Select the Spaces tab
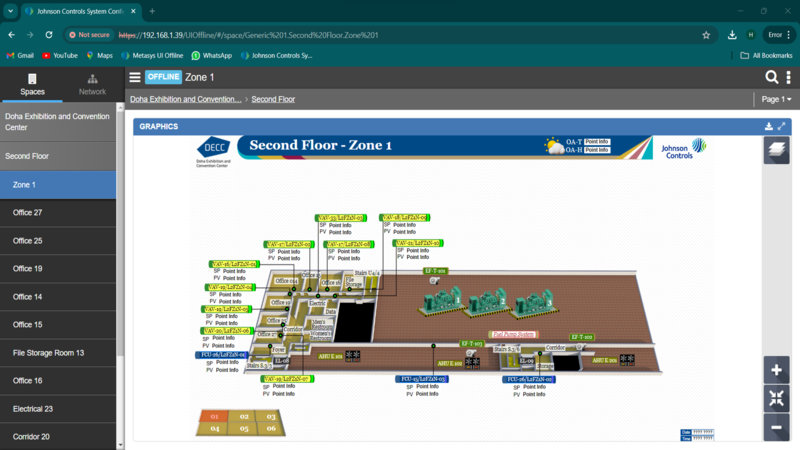This screenshot has width=800, height=450. pyautogui.click(x=32, y=84)
